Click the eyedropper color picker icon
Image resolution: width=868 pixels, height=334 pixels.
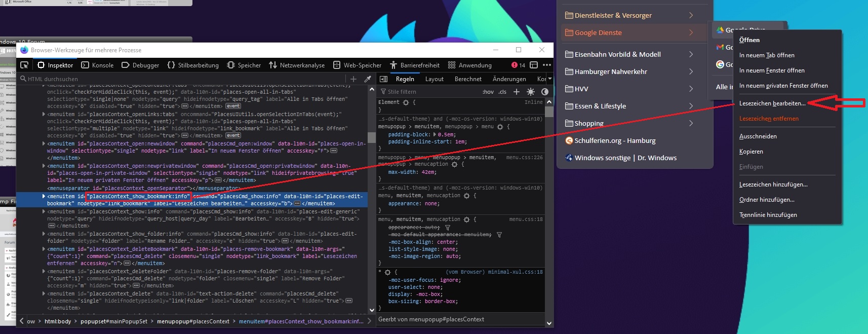tap(368, 79)
